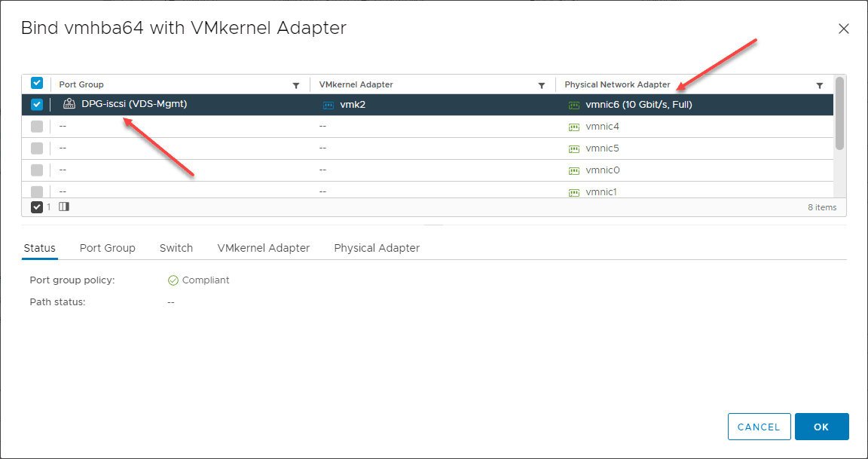
Task: Click the vmk2 VMkernel adapter icon
Action: [328, 105]
